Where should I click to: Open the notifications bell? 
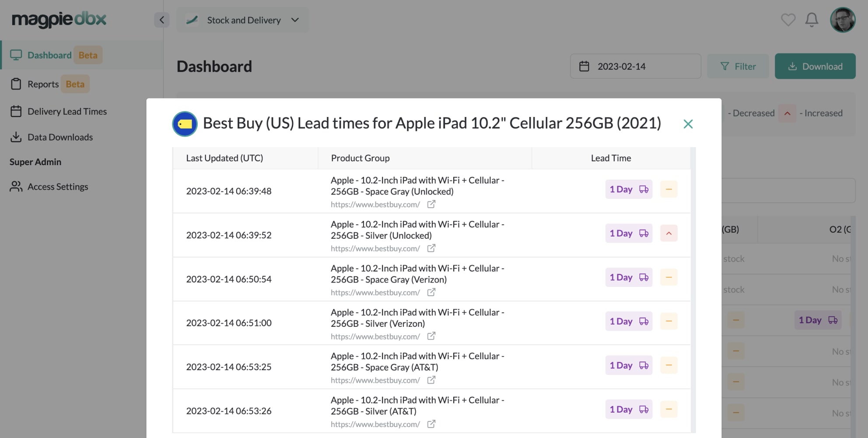812,20
